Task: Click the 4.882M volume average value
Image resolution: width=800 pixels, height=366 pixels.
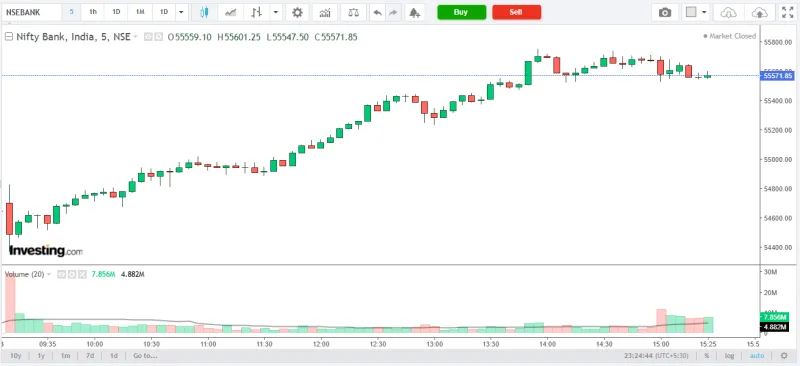Action: tap(133, 275)
